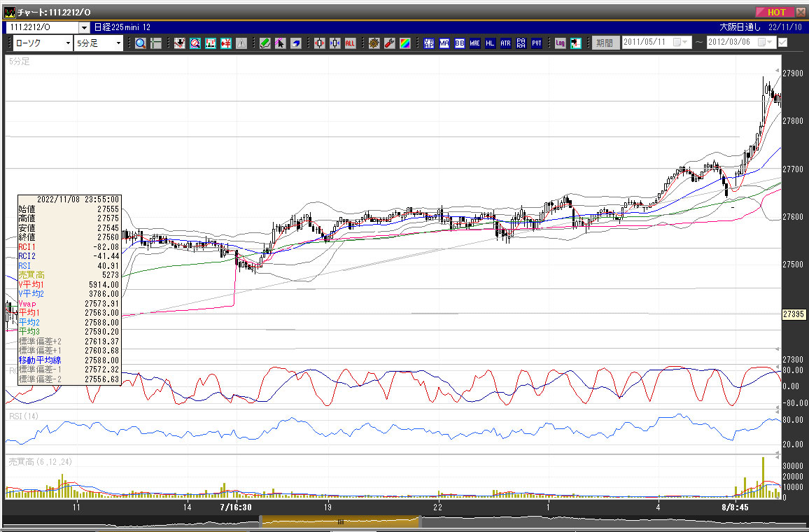Click the 移動平均線 row in data box

pos(69,360)
